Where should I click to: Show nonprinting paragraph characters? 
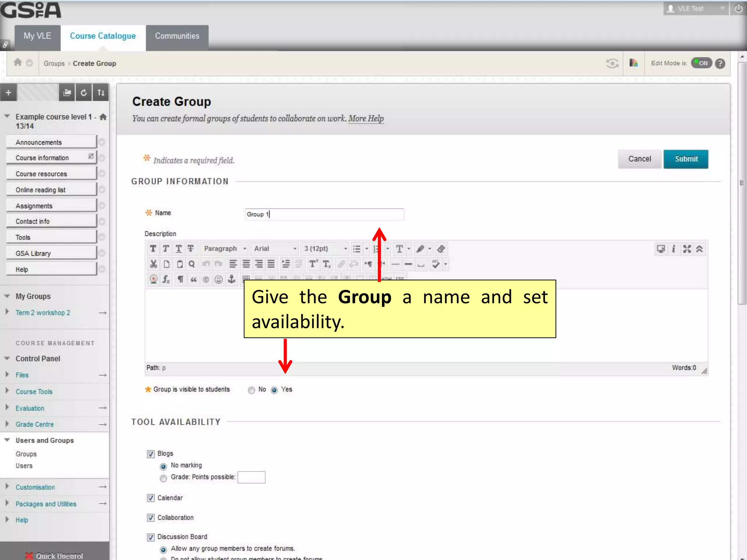(x=180, y=280)
